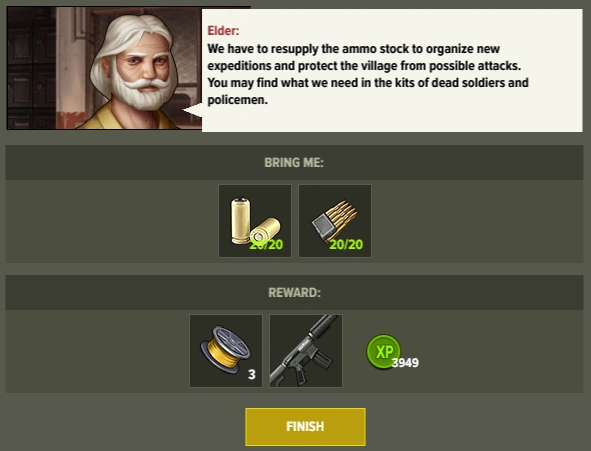Click the 3949 experience value

click(x=405, y=362)
